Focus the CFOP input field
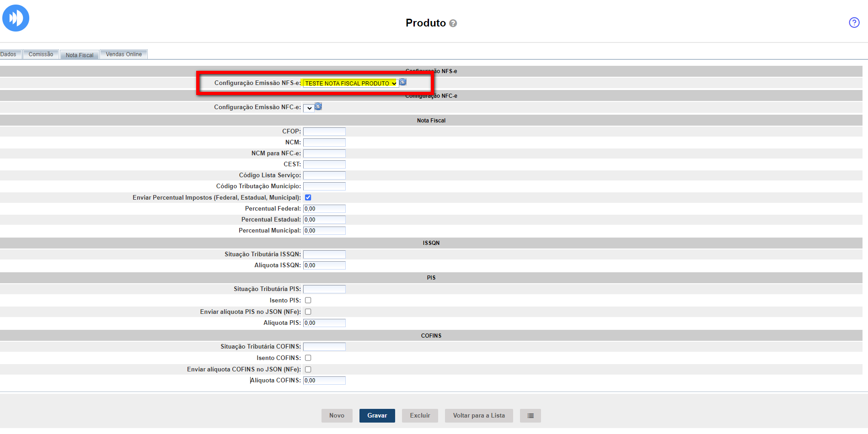Screen dimensions: 868x434 [x=324, y=132]
